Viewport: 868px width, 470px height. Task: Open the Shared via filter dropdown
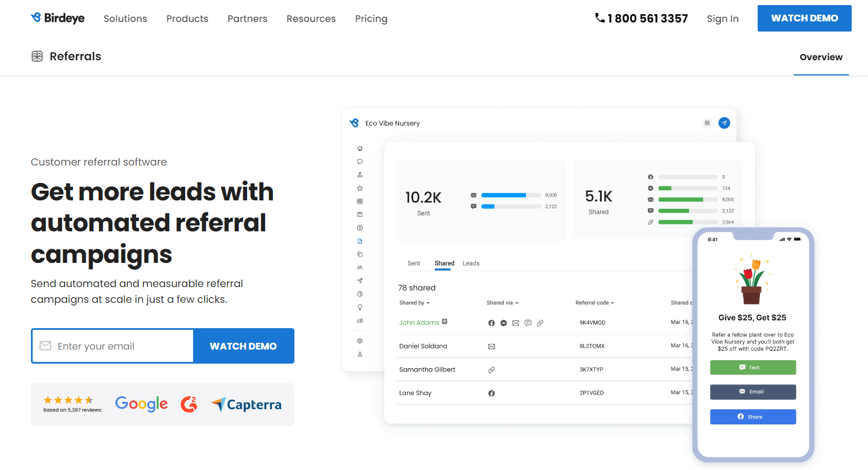point(502,302)
